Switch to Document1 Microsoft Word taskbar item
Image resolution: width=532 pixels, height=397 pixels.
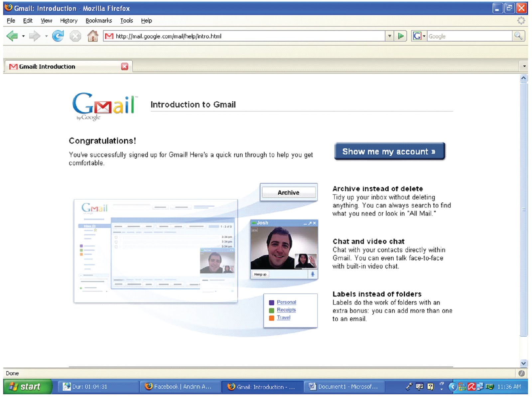click(344, 386)
